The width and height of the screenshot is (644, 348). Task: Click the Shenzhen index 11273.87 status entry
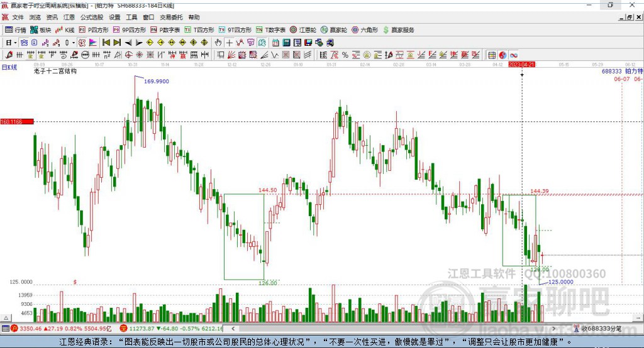pos(172,329)
